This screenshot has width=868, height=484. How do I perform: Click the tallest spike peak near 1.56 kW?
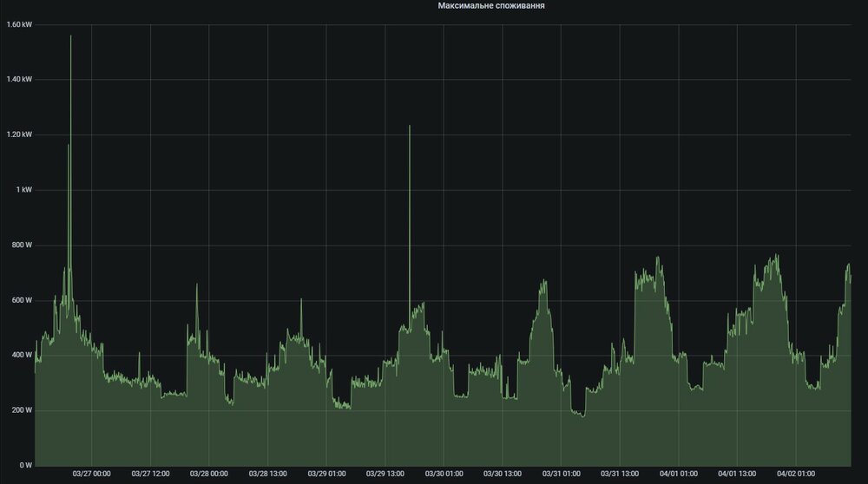pos(70,36)
